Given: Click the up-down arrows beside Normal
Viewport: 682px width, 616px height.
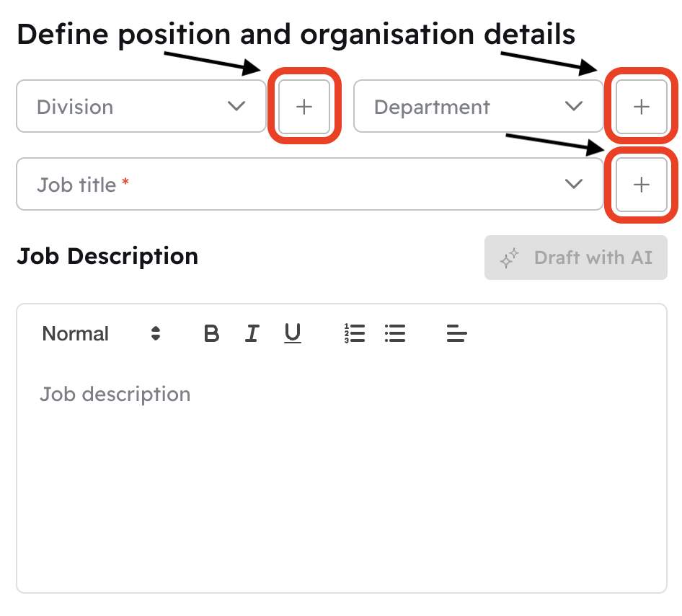Looking at the screenshot, I should click(156, 333).
